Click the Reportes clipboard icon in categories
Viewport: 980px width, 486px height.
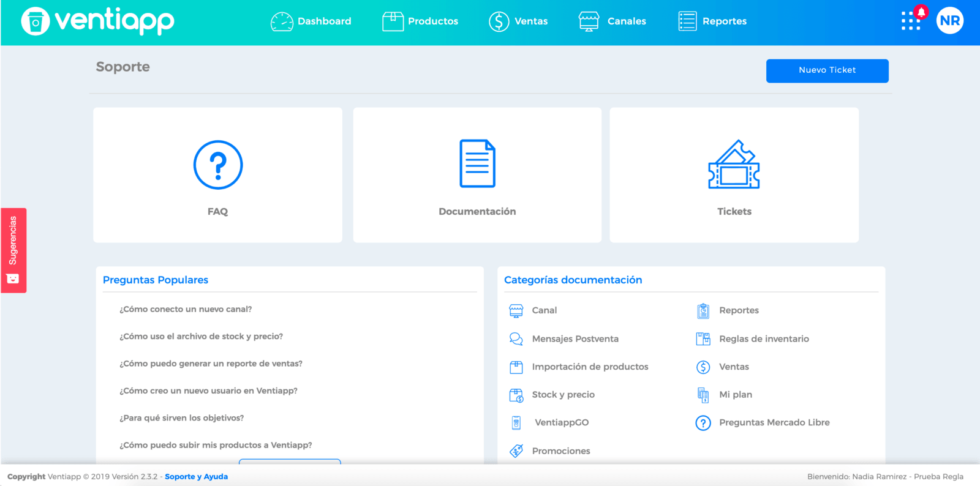(x=703, y=311)
